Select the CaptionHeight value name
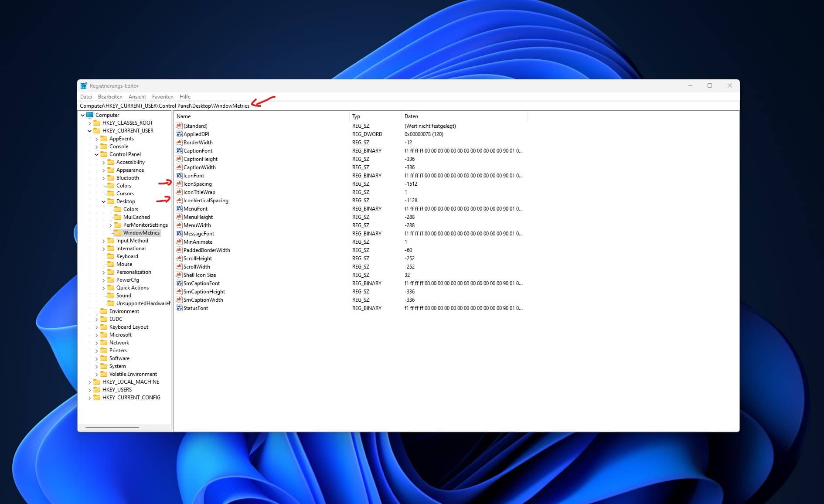 coord(201,159)
